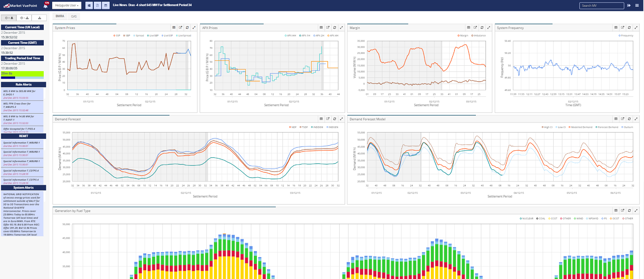The width and height of the screenshot is (644, 279).
Task: Show data table for Generation by Fuel Type
Action: point(616,210)
